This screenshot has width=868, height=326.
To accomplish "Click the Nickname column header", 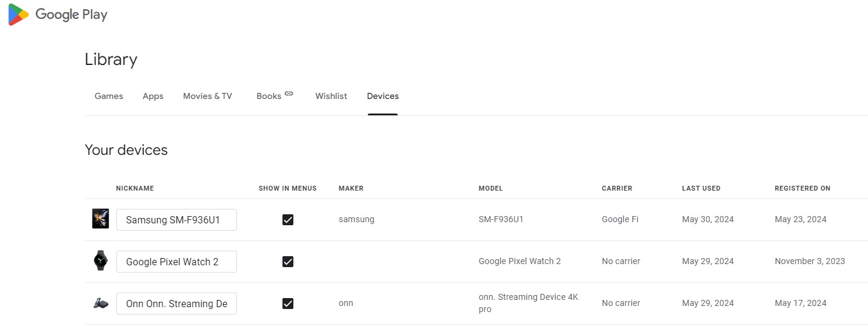I will tap(135, 188).
